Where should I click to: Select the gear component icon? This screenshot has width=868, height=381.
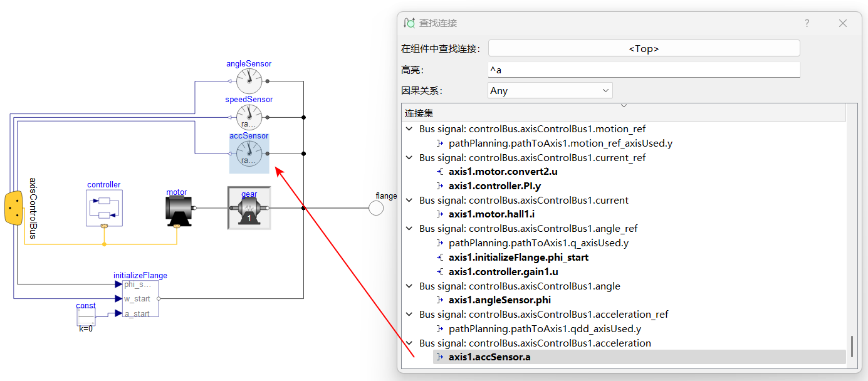coord(249,208)
